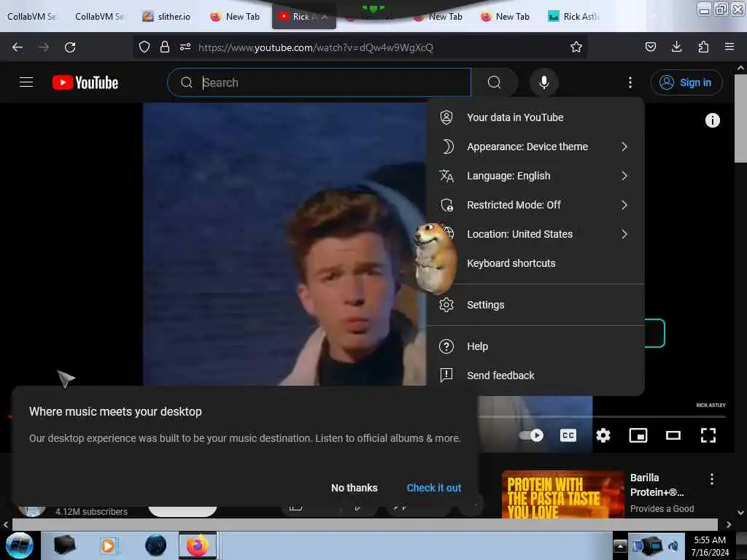
Task: Open player settings gear icon
Action: click(603, 435)
